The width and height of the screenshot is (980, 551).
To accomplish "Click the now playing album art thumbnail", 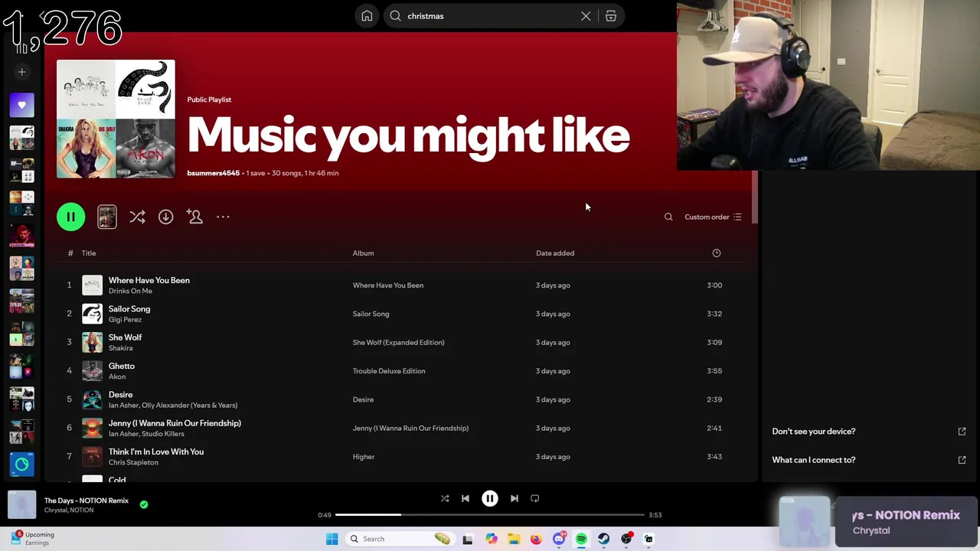I will pos(22,505).
